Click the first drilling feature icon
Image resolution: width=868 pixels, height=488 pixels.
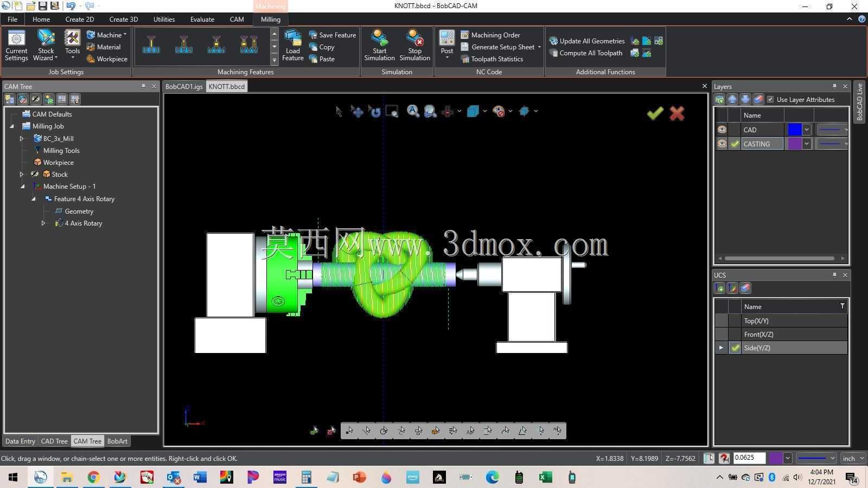(151, 44)
